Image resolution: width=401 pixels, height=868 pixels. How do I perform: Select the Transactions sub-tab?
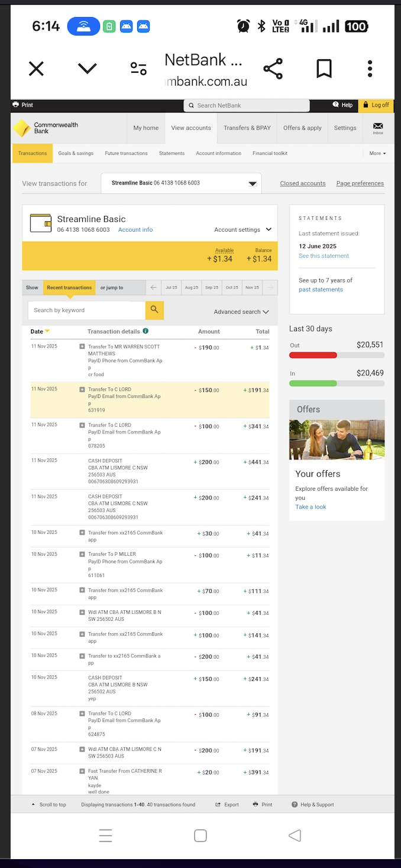click(x=33, y=153)
